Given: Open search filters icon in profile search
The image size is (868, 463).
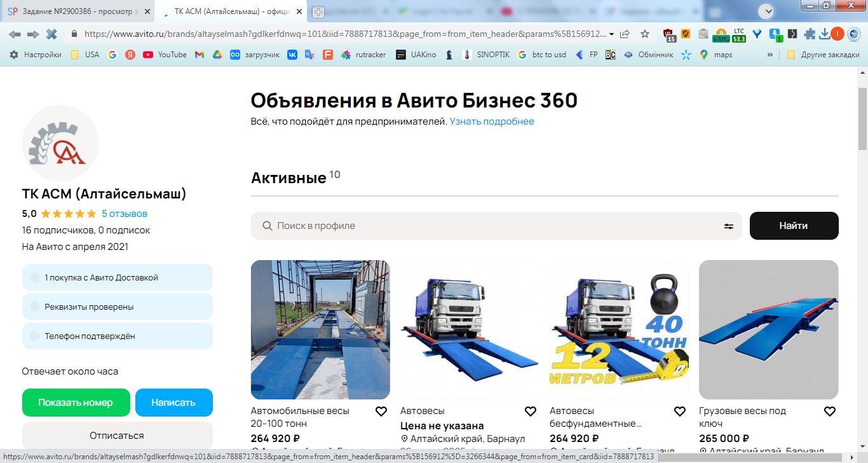Looking at the screenshot, I should click(x=729, y=226).
